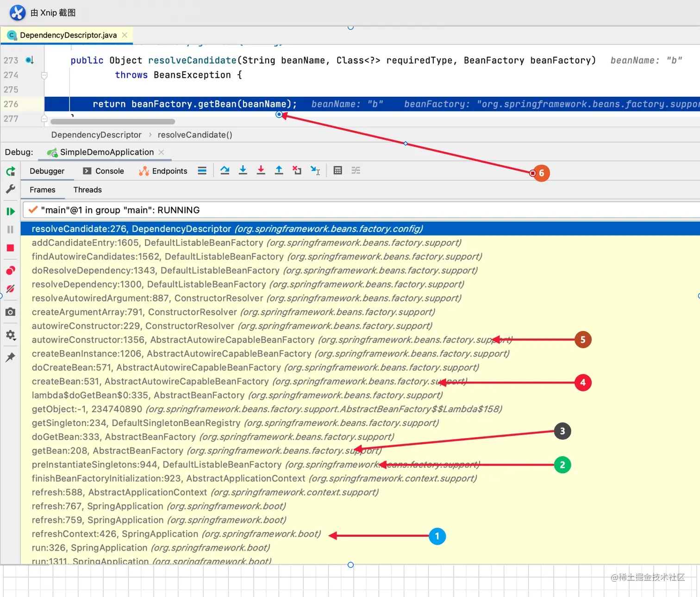The image size is (700, 597).
Task: Pin the debug tab
Action: pyautogui.click(x=11, y=357)
